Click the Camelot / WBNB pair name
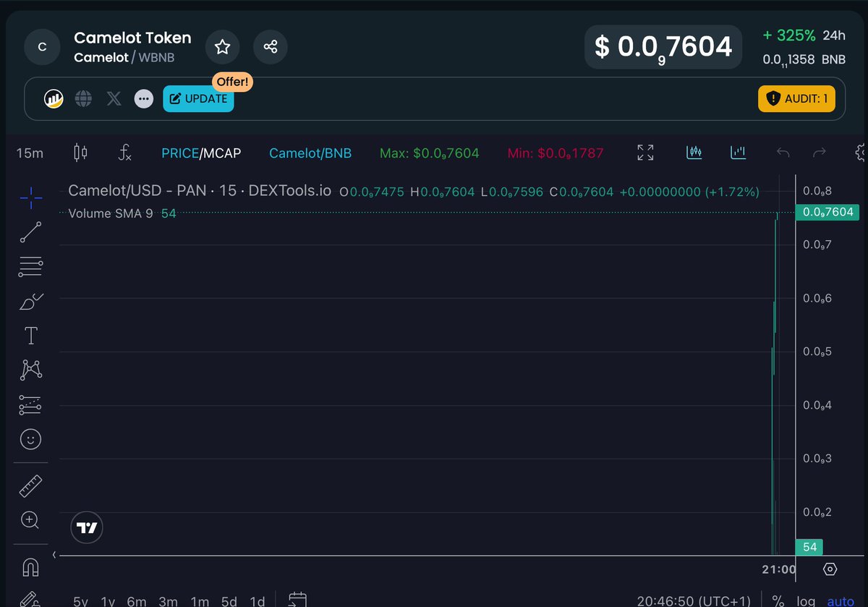 click(x=124, y=57)
